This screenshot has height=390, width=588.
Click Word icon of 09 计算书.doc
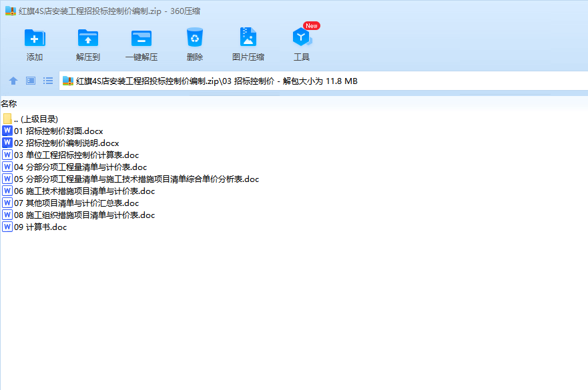7,227
